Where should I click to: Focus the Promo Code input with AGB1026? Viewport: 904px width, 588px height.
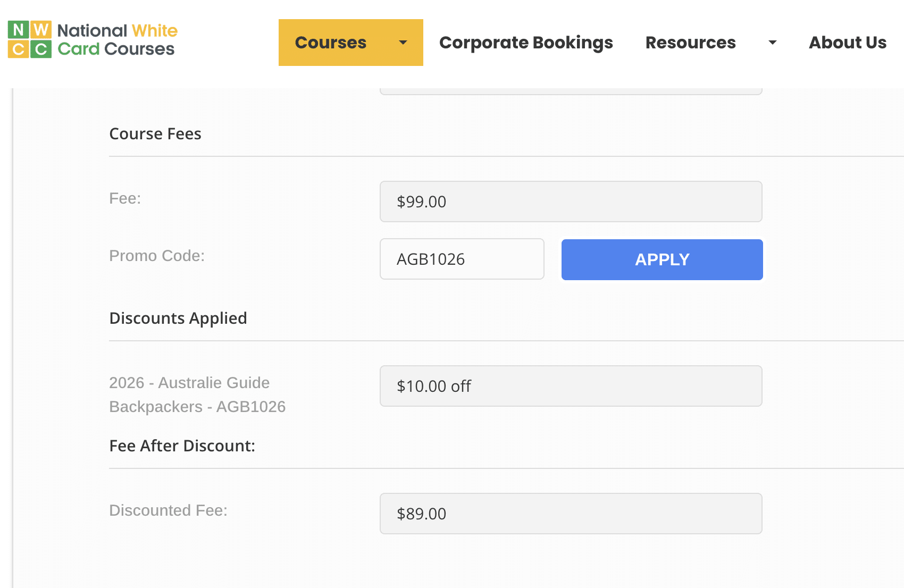462,259
